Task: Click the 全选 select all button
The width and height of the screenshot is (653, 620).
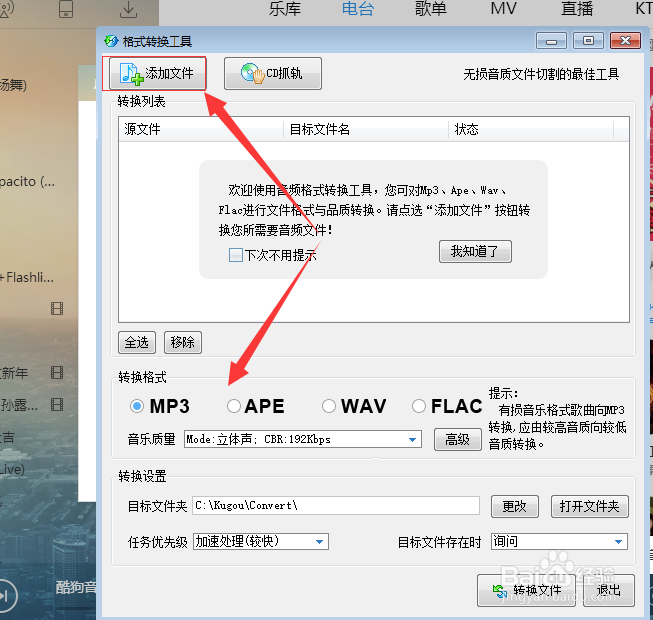Action: coord(137,342)
